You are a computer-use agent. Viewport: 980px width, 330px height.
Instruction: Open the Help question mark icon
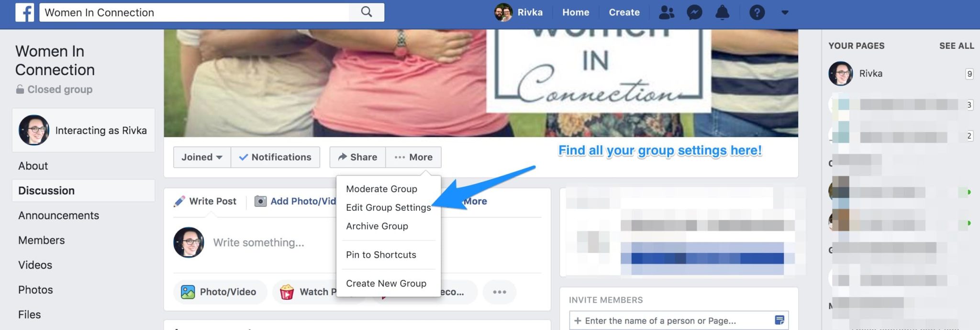point(757,12)
